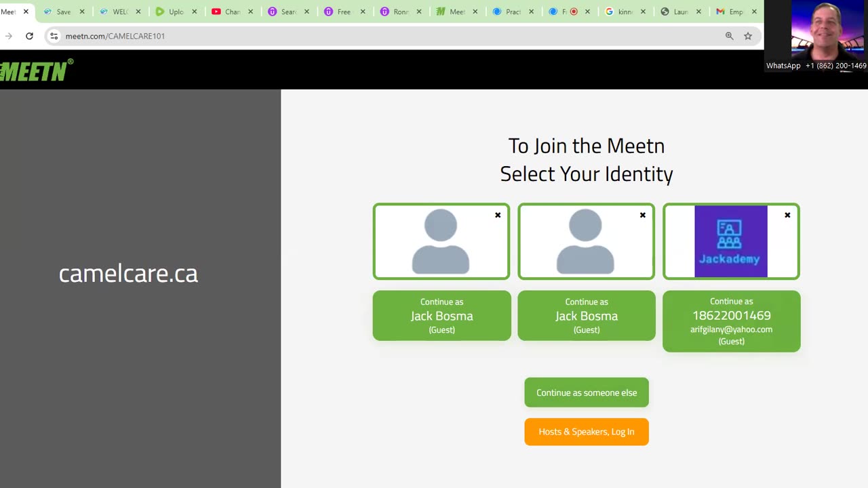Click the MEETN logo

click(37, 70)
